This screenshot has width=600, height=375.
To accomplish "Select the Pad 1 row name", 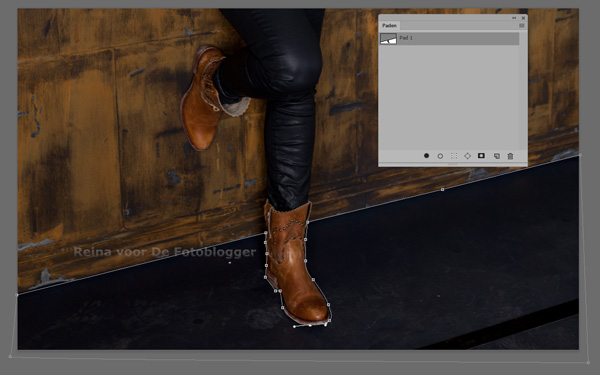I will click(x=406, y=38).
